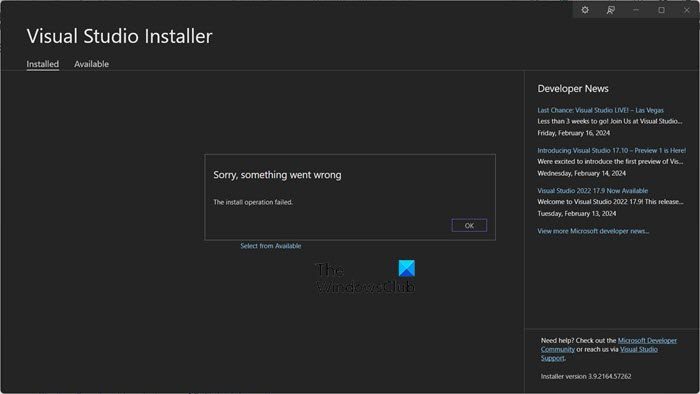Select the 'Sorry, something went wrong' heading
The height and width of the screenshot is (394, 700).
(x=277, y=175)
